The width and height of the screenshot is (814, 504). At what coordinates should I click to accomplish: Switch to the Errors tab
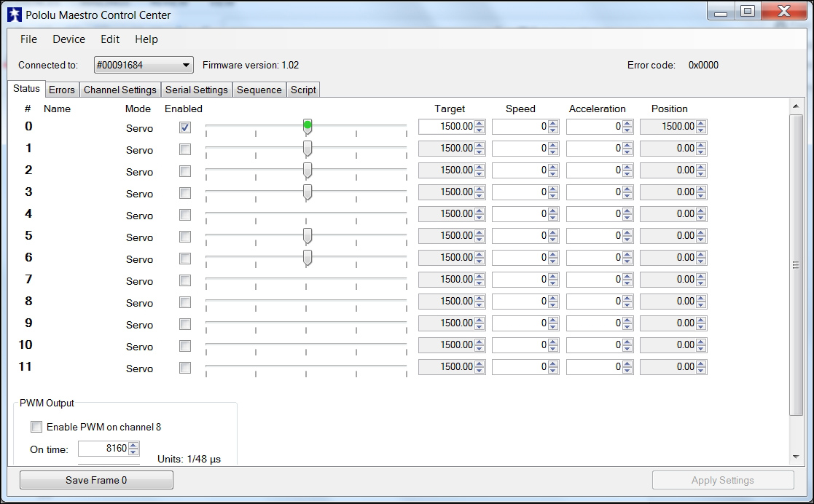point(62,90)
